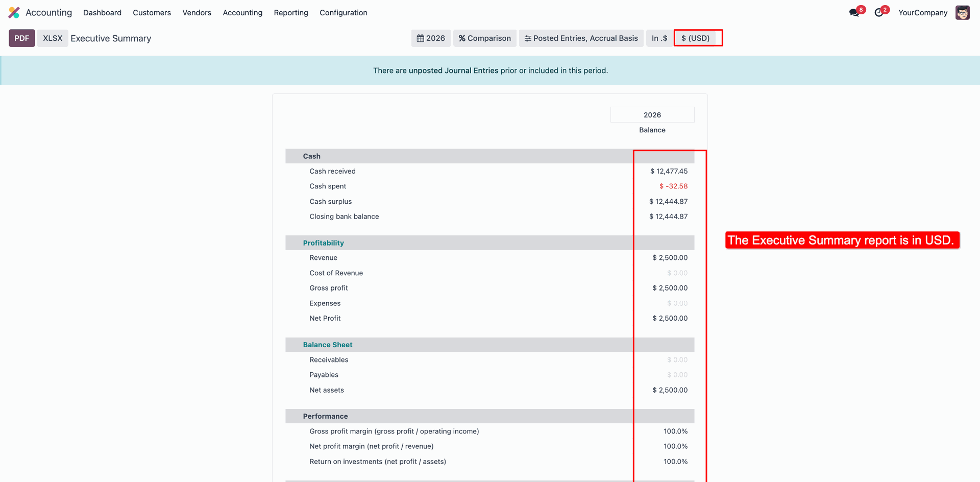Go to the Dashboard menu

click(102, 13)
